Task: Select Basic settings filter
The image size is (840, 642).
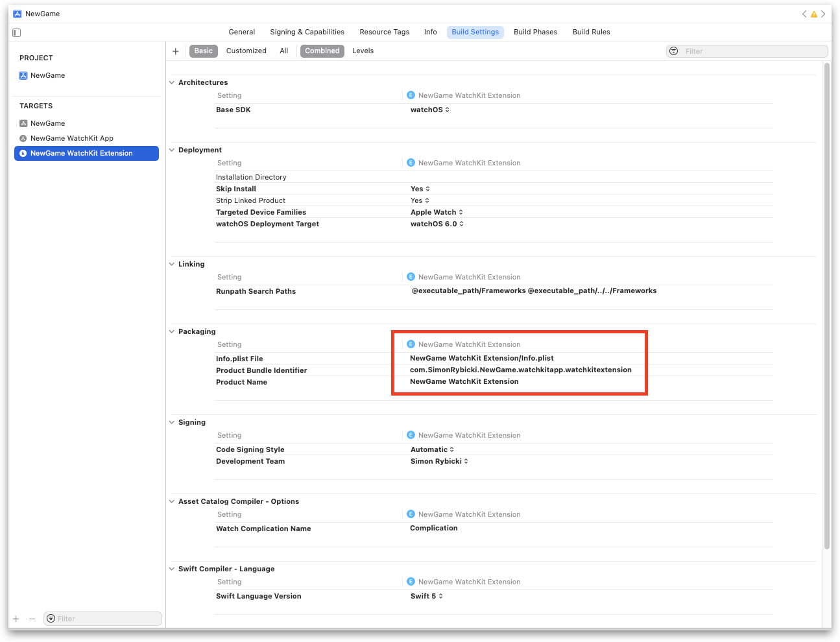Action: (x=204, y=51)
